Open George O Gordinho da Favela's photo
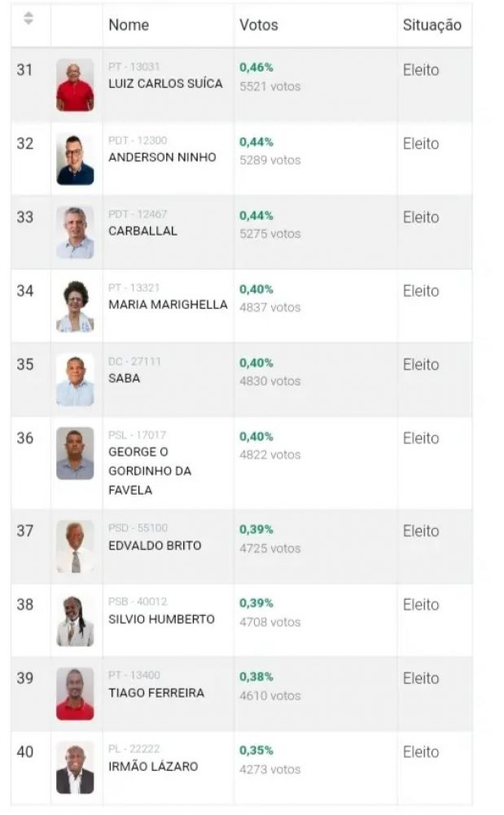 tap(75, 453)
